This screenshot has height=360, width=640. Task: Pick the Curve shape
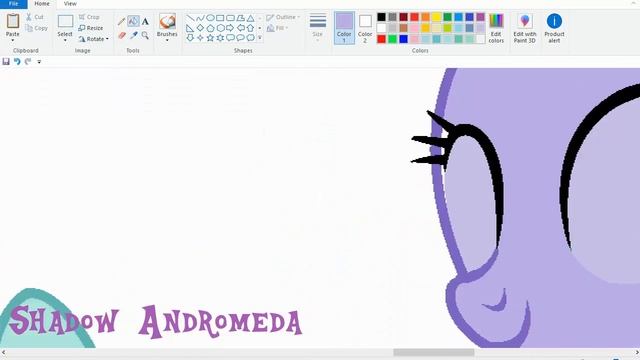pos(200,18)
